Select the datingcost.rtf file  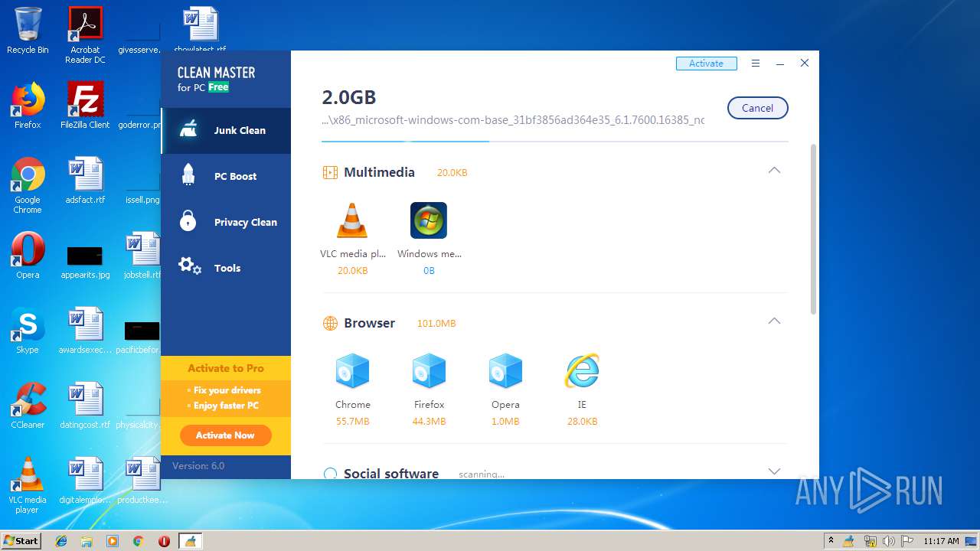point(85,406)
